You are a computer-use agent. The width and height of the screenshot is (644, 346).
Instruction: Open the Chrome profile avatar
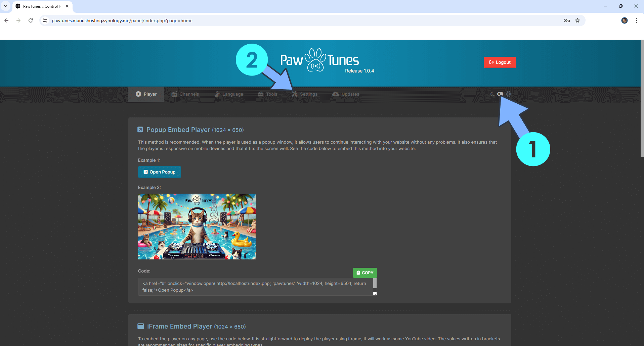[625, 20]
